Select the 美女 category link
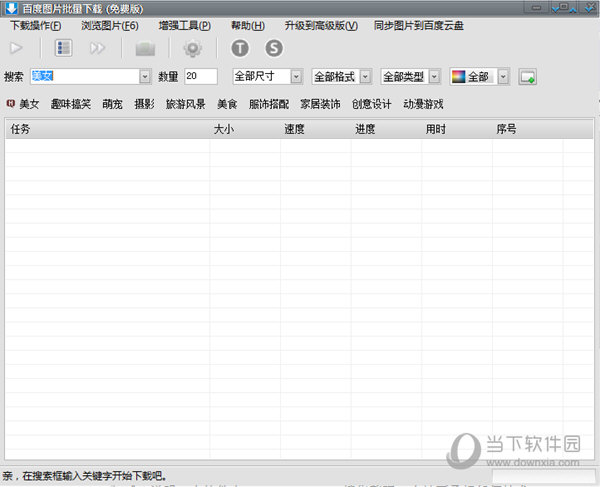The height and width of the screenshot is (487, 600). coord(29,104)
